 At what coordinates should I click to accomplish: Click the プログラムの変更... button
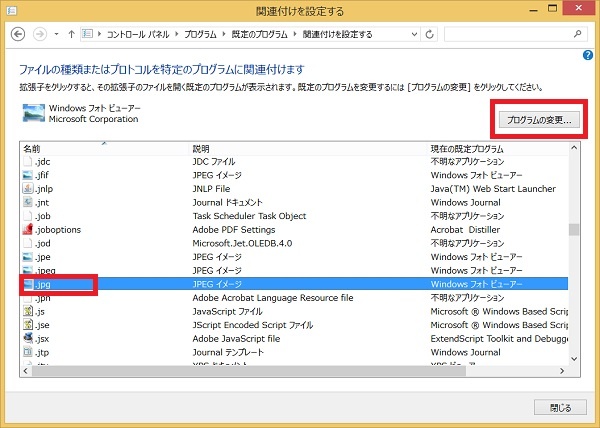(539, 120)
